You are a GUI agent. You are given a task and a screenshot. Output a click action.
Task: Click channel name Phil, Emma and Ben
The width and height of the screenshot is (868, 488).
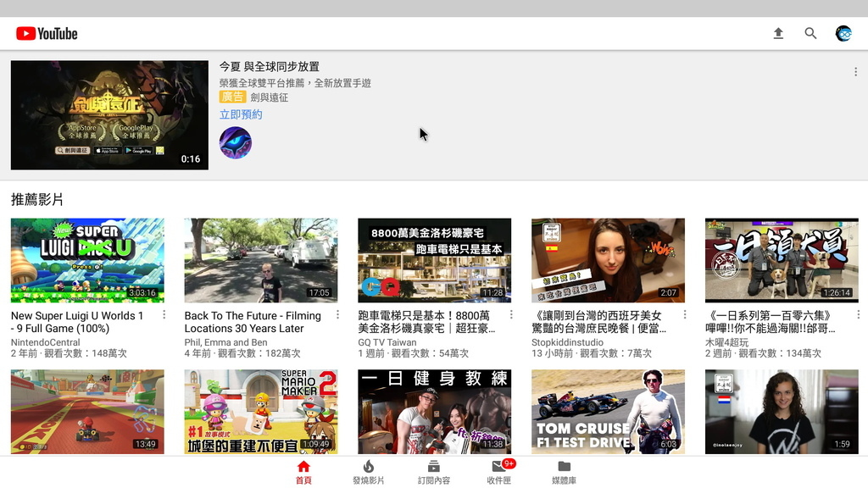225,342
